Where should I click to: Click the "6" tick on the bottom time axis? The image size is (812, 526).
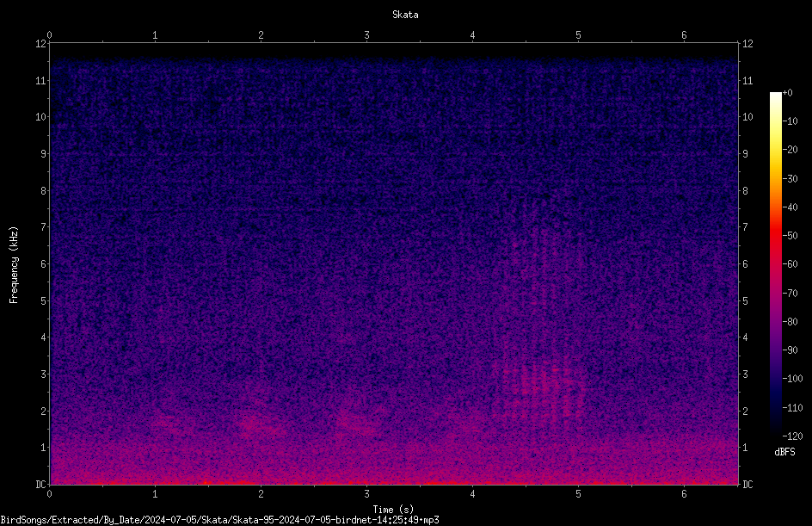tap(684, 494)
